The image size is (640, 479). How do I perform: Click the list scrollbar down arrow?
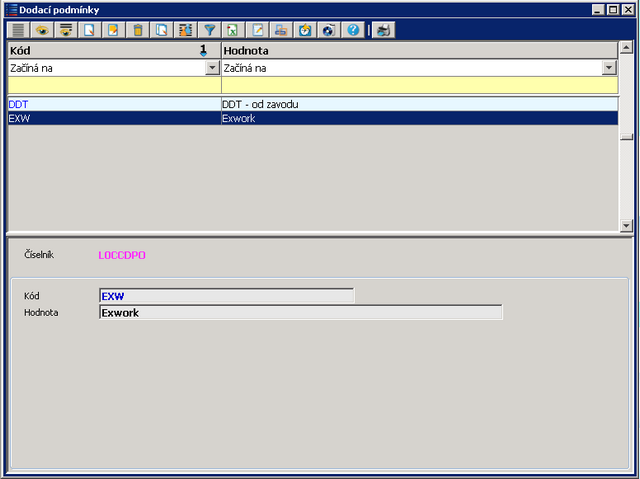626,226
